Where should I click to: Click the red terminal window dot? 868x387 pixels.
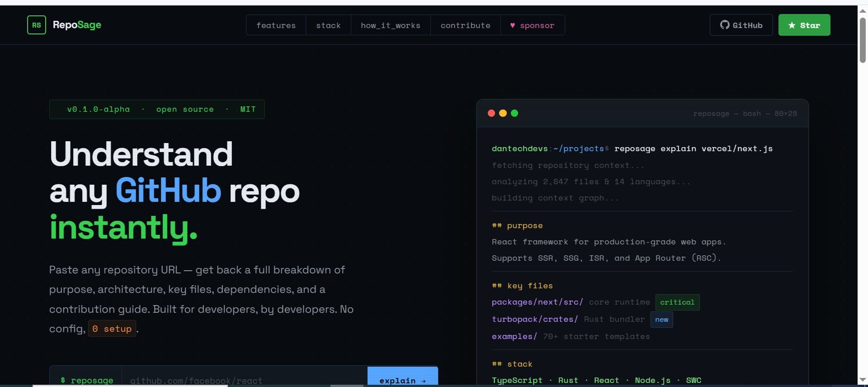click(x=491, y=113)
